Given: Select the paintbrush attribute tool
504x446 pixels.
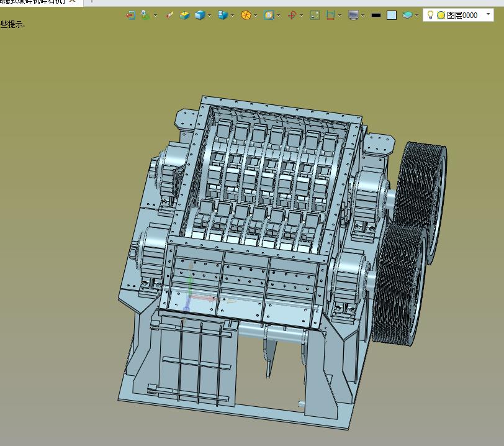Looking at the screenshot, I should [169, 15].
